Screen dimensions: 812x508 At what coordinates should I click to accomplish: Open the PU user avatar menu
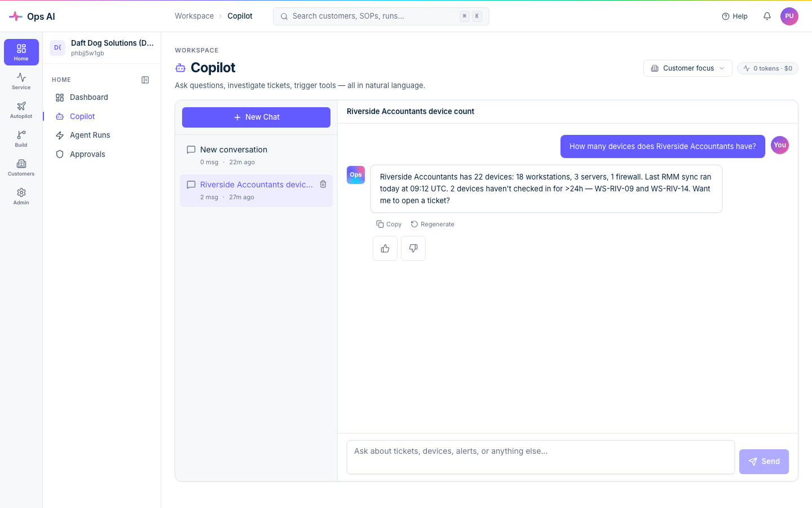click(x=789, y=16)
